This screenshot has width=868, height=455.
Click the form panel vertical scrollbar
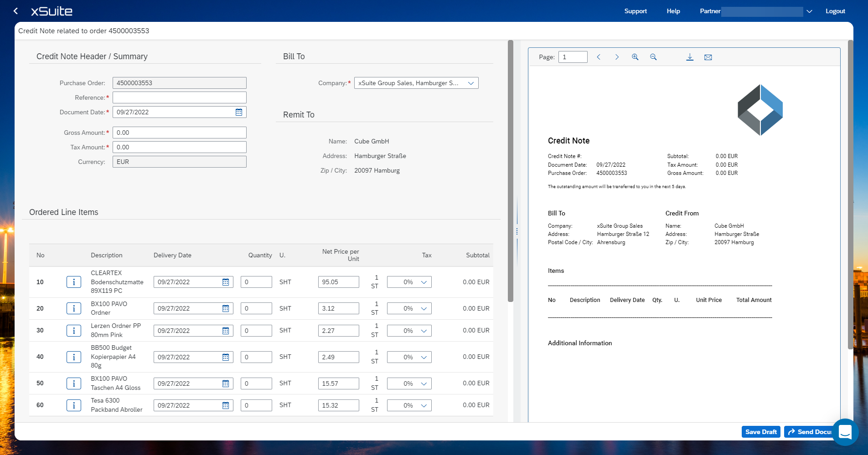click(511, 171)
